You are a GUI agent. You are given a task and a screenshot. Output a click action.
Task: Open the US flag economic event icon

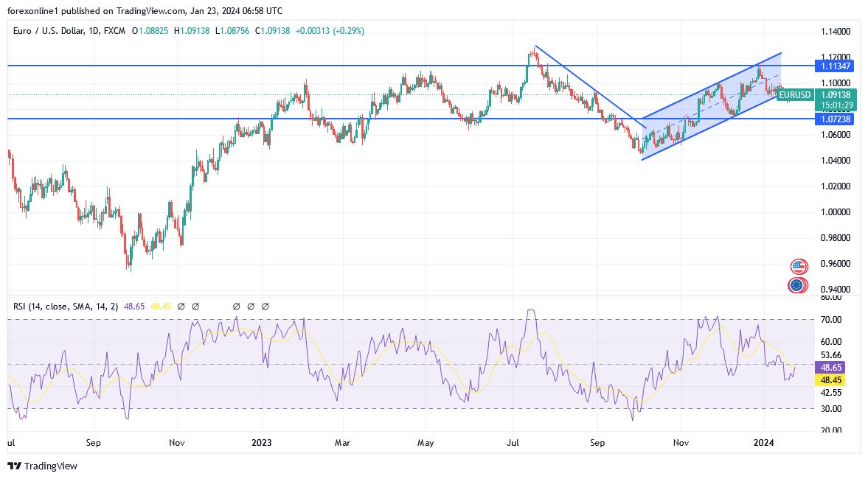tap(798, 266)
